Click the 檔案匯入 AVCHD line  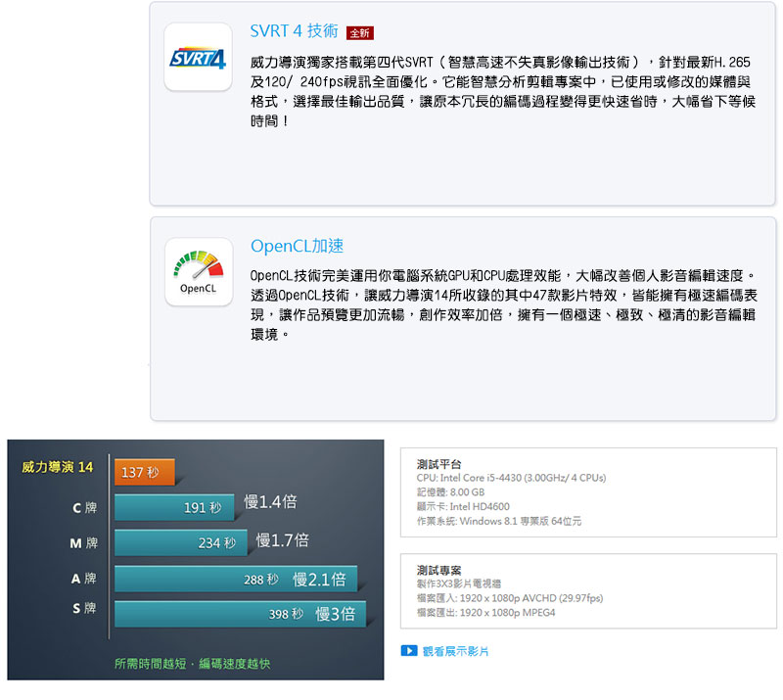pyautogui.click(x=510, y=598)
